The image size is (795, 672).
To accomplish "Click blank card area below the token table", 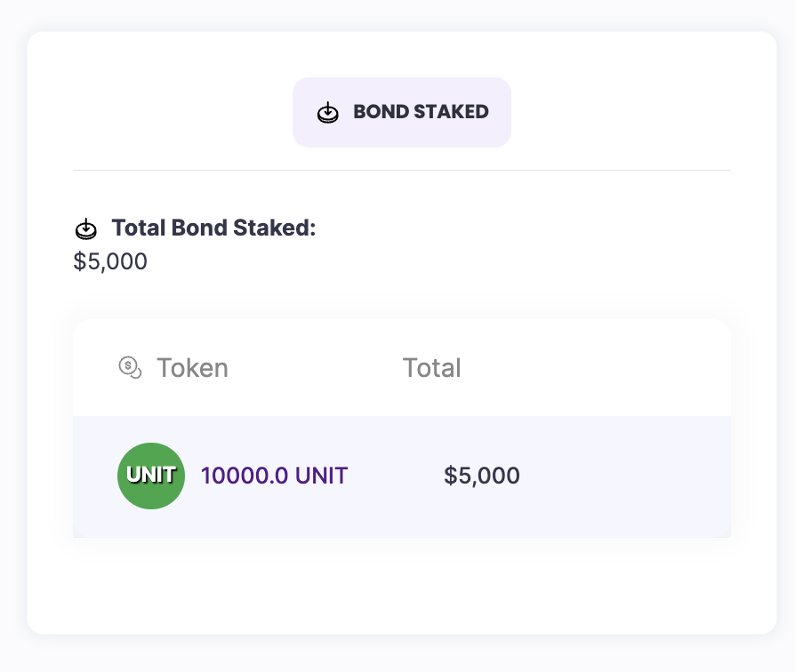I will coord(402,587).
